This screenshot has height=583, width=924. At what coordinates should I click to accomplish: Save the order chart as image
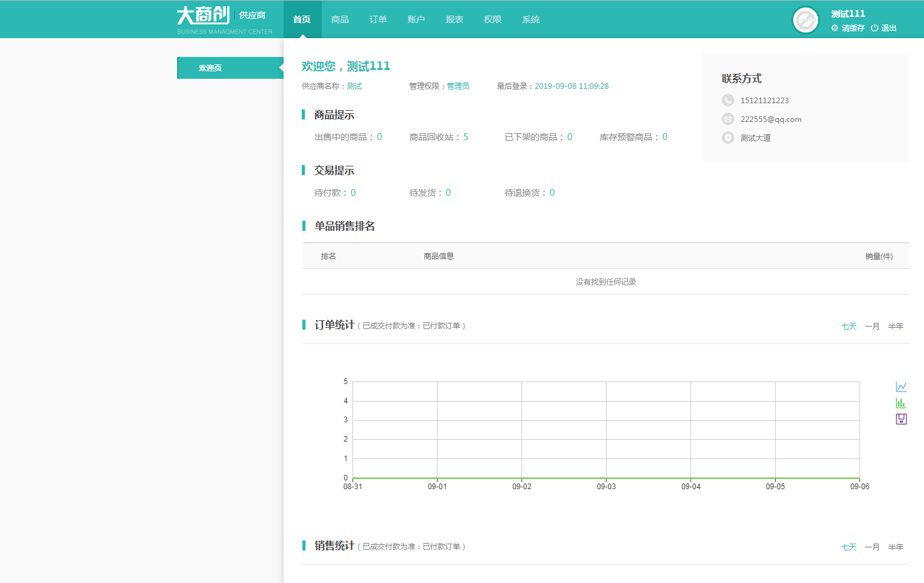(x=901, y=419)
